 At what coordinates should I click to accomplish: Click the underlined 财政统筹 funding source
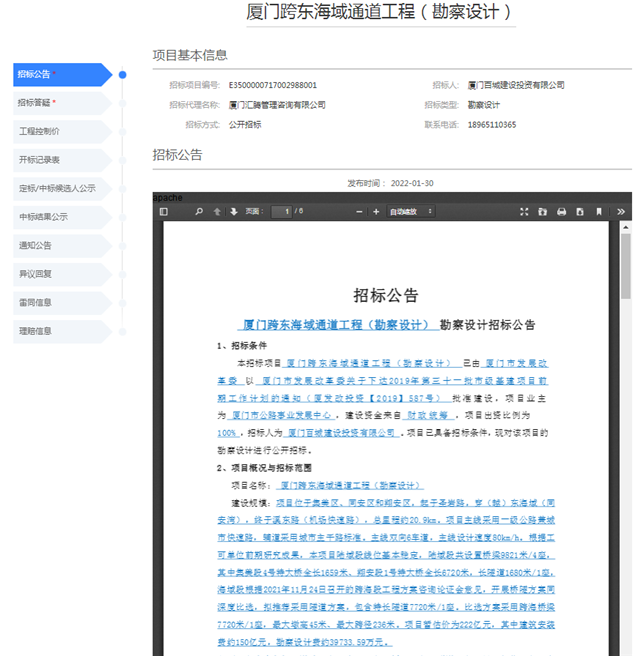pyautogui.click(x=428, y=415)
